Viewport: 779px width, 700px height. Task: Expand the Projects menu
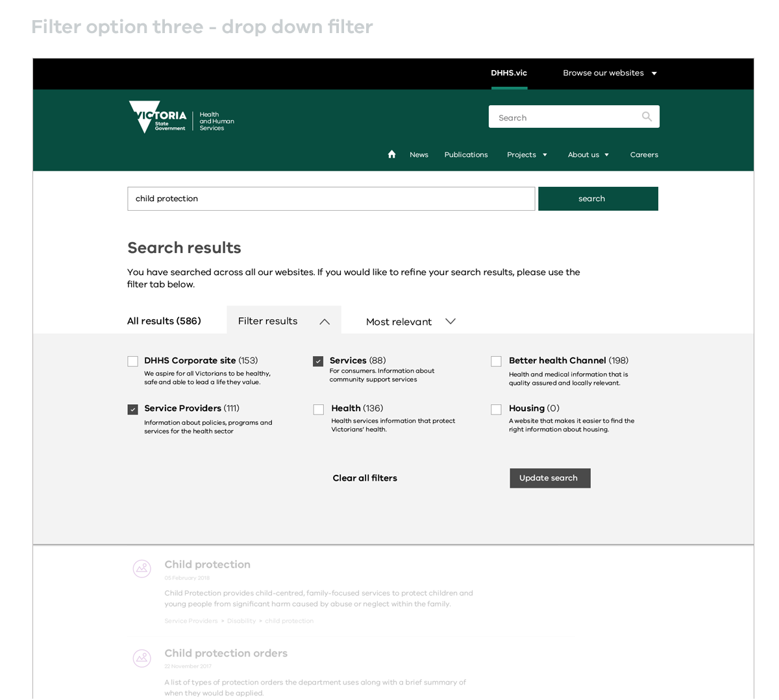526,154
